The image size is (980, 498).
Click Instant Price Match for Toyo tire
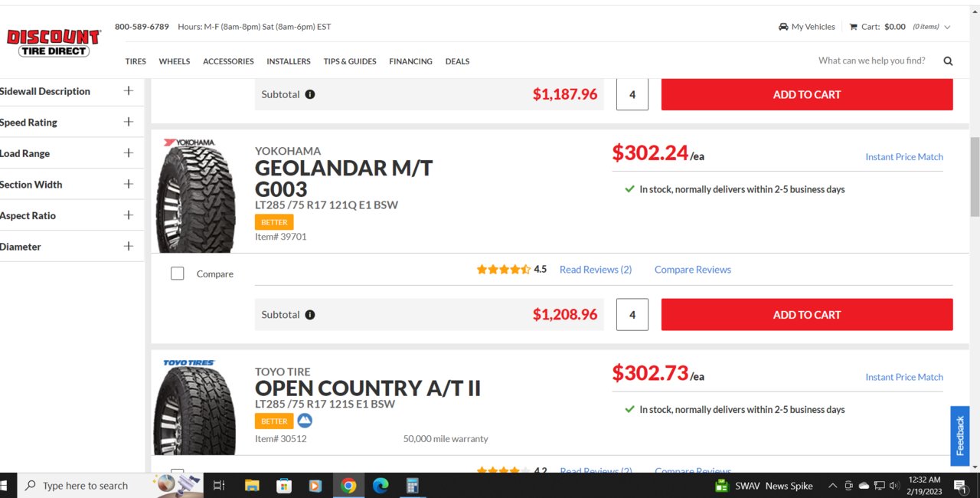904,377
